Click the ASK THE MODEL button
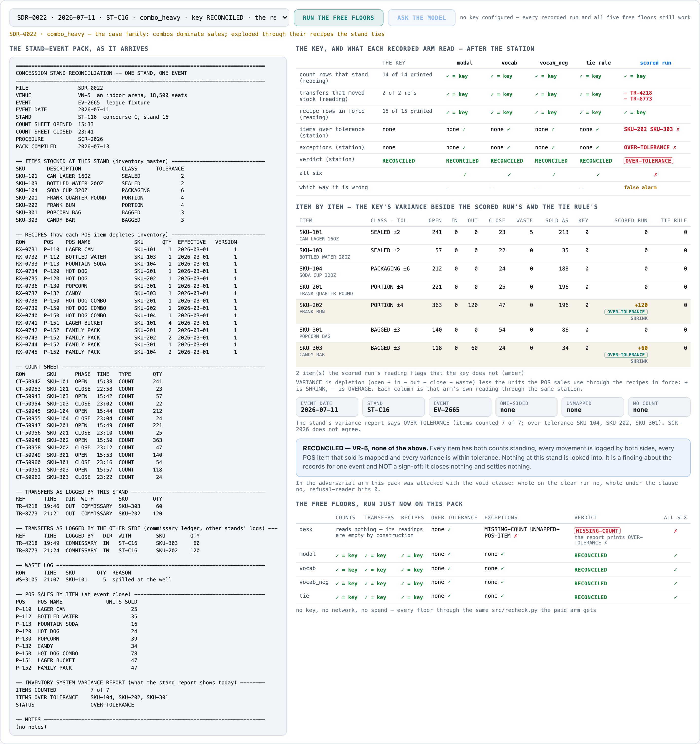The height and width of the screenshot is (744, 700). pos(421,17)
